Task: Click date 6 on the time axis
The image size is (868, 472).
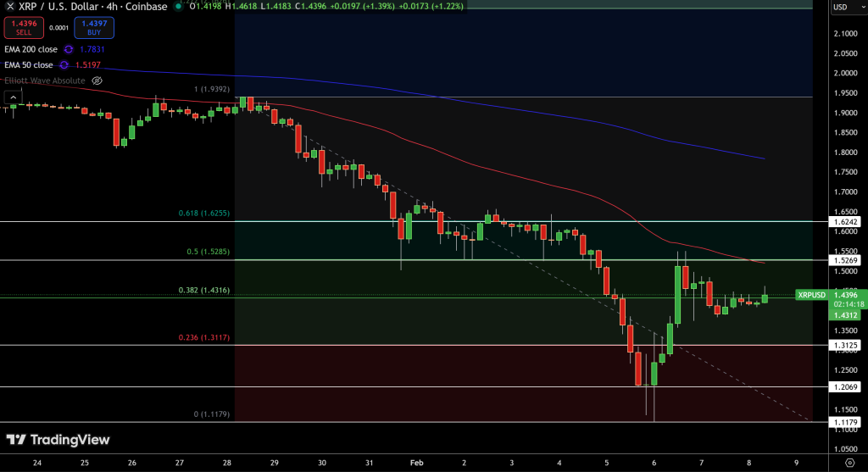Action: click(654, 463)
